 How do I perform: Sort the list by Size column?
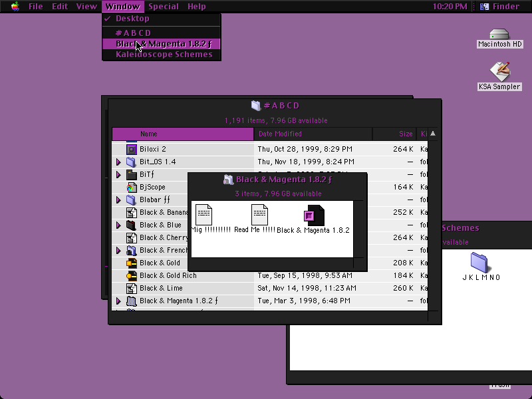coord(394,134)
